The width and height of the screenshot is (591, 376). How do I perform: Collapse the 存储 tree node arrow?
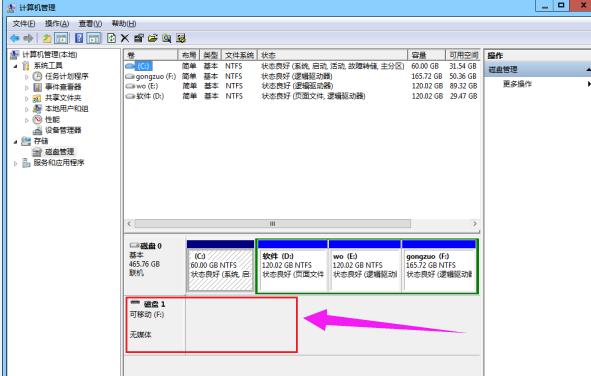pos(15,142)
